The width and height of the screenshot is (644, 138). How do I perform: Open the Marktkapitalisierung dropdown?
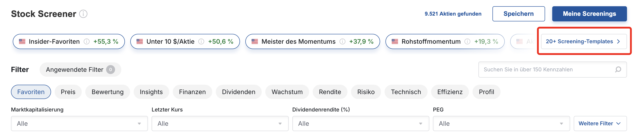coord(79,124)
